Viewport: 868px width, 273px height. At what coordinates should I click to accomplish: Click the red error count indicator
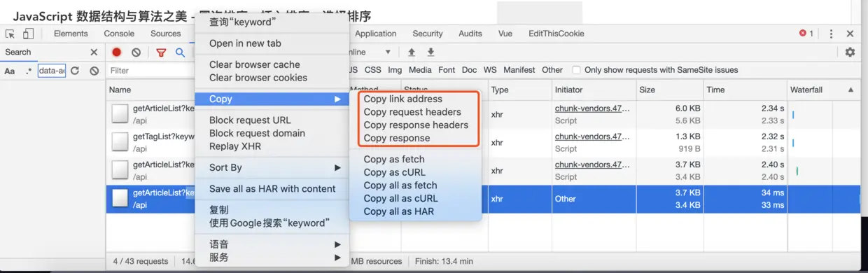[806, 34]
